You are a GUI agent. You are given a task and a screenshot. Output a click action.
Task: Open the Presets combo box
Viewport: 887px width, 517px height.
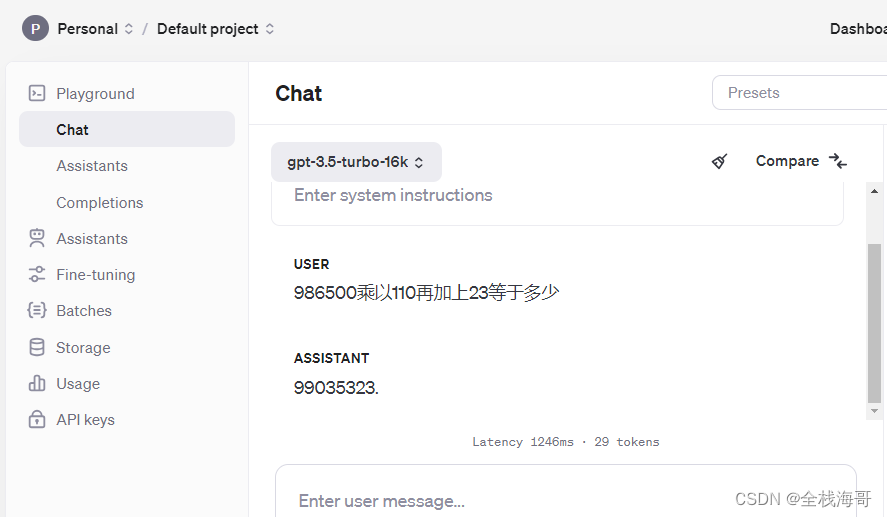[x=799, y=93]
